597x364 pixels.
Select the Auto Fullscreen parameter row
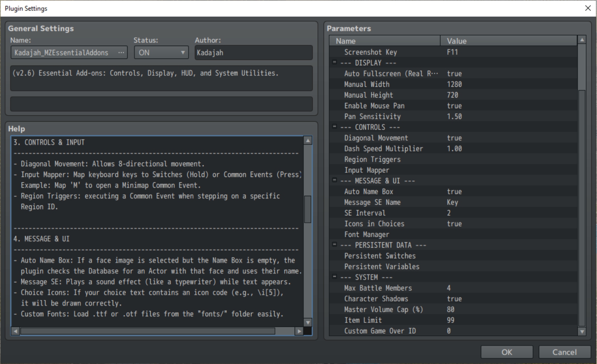(x=453, y=73)
